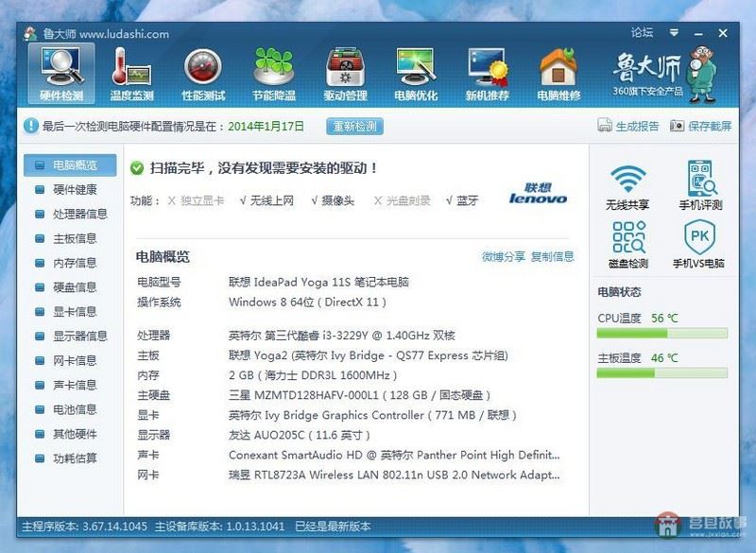Click the 已经是最新版本 status text

(x=333, y=527)
